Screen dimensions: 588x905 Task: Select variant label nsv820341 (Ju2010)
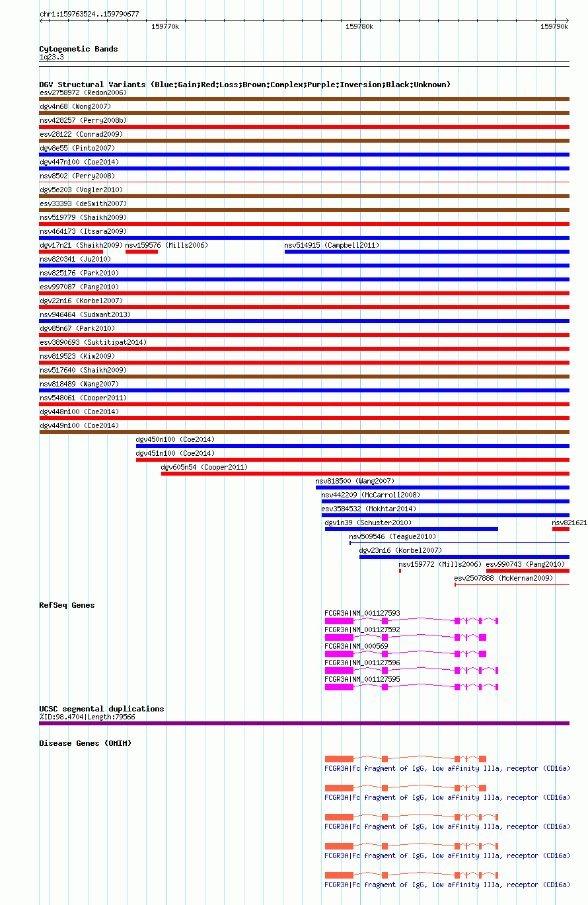(x=75, y=259)
